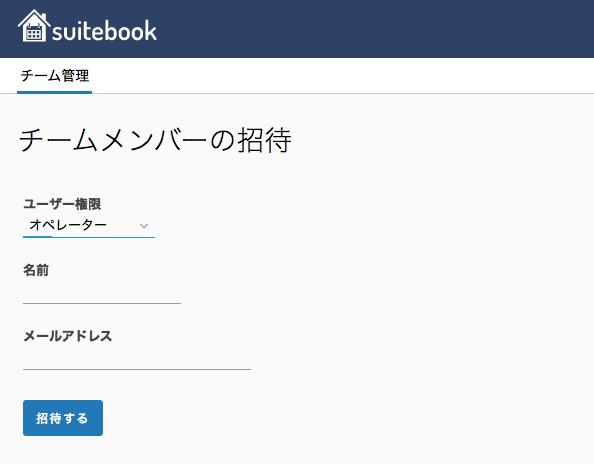Click the blue underline beneath チーム管理 tab
Viewport: 594px width, 464px height.
pos(55,92)
